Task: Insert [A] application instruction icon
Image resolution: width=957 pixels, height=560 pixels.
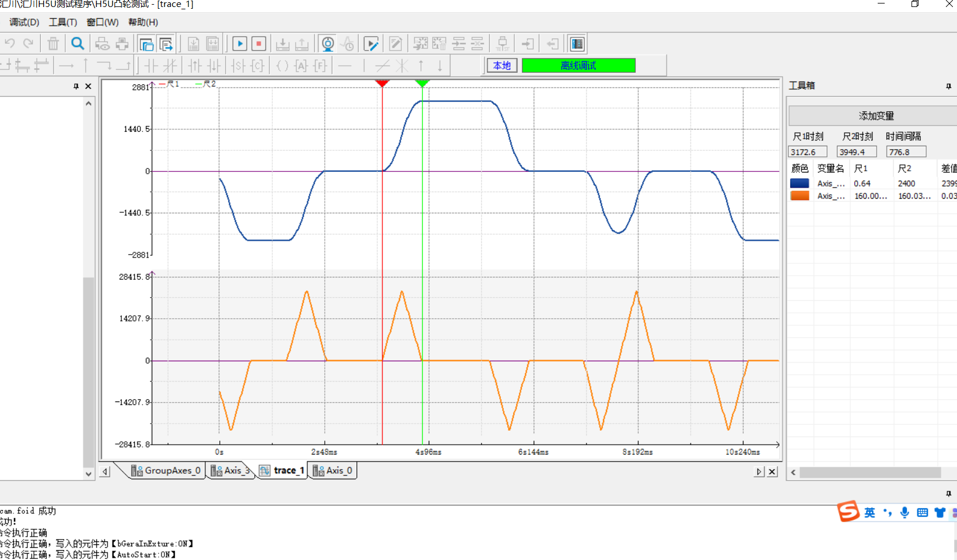Action: 301,65
